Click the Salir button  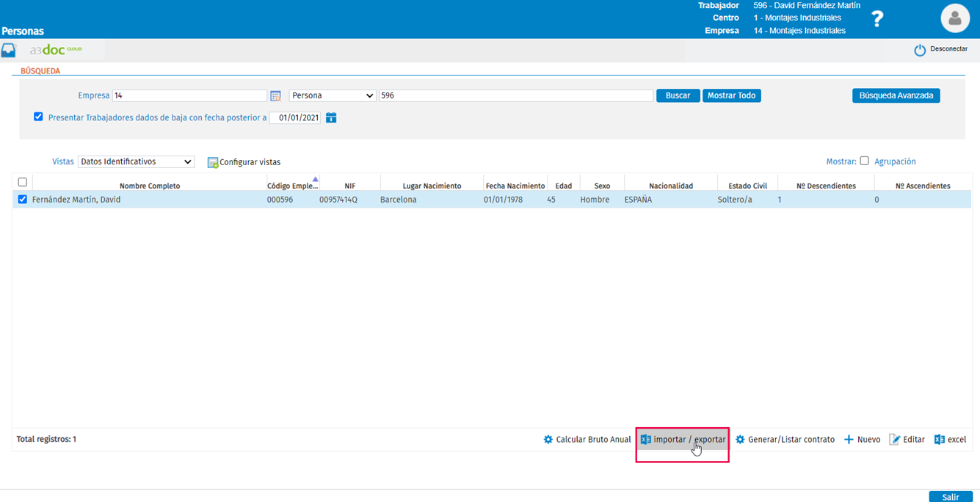pos(951,497)
